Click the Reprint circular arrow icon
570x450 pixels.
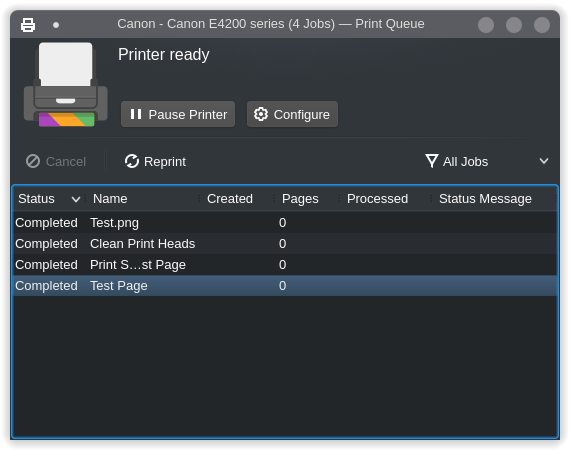tap(132, 161)
